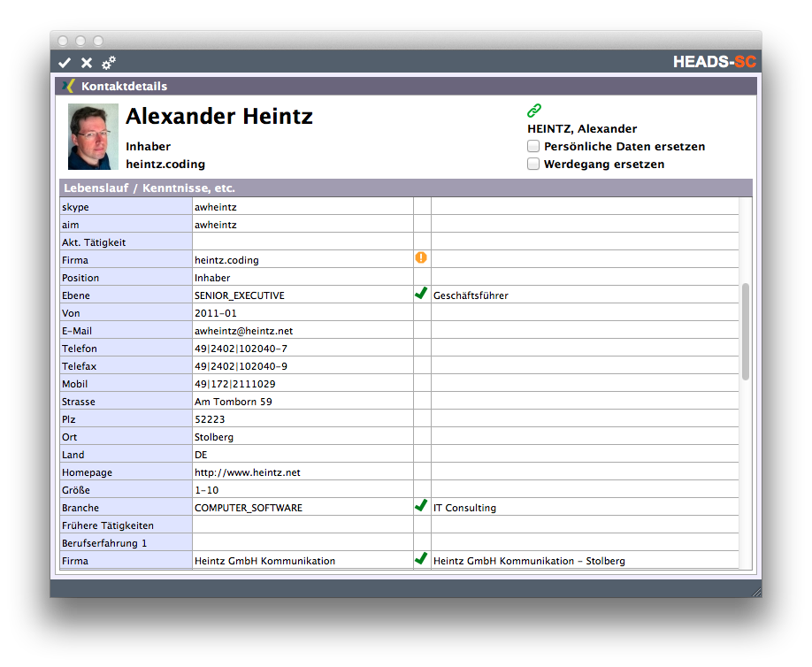Toggle the Werdegang ersetzen checkbox
Viewport: 812px width, 667px height.
(533, 164)
